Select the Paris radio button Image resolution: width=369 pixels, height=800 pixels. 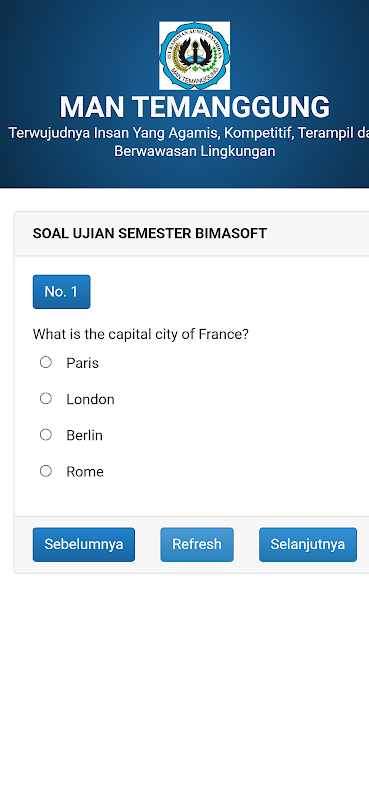(x=46, y=362)
